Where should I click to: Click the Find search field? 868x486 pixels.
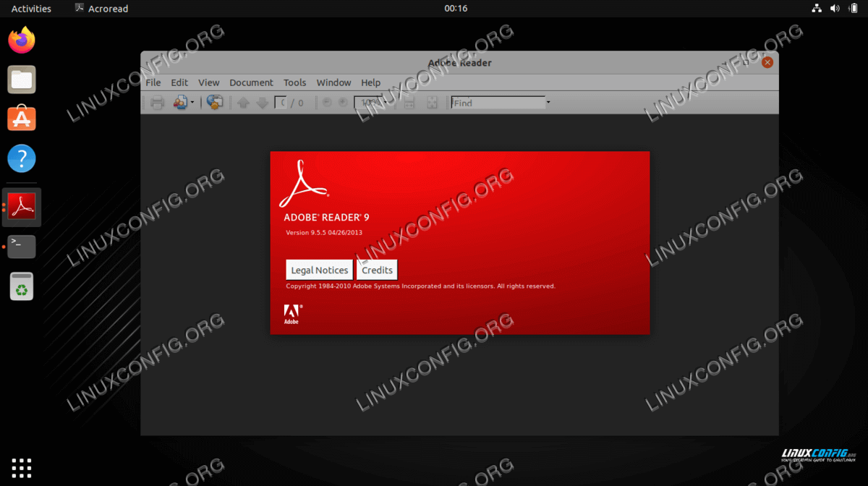(x=498, y=103)
